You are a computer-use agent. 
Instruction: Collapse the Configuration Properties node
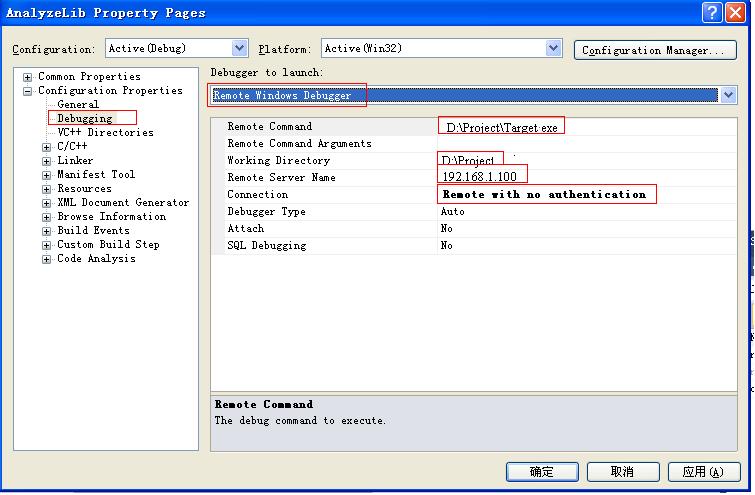point(27,91)
